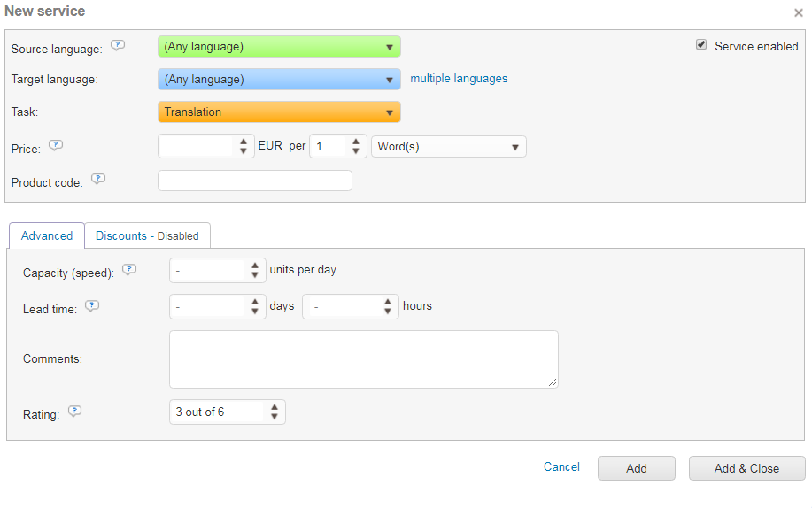This screenshot has height=508, width=812.
Task: Open the Word(s) unit dropdown
Action: pyautogui.click(x=448, y=147)
